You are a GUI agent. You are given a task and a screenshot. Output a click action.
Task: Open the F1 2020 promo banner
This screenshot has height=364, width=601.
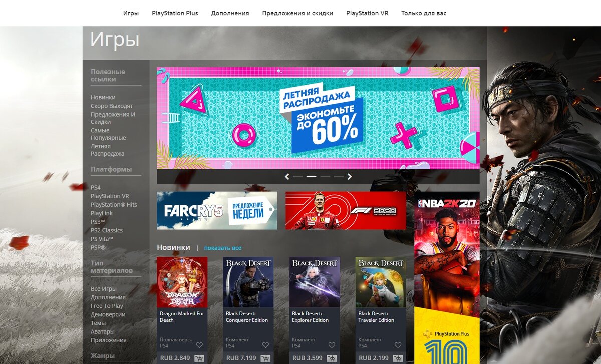[x=346, y=211]
